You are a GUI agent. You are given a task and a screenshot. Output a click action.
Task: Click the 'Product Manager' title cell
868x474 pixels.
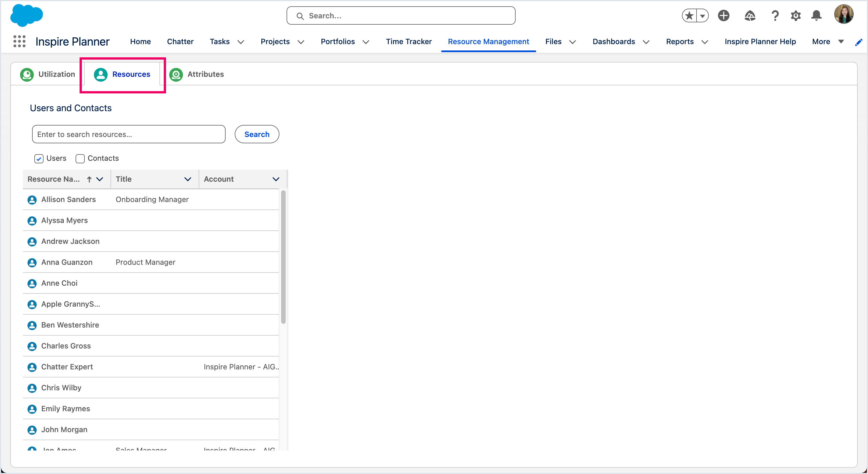point(145,263)
